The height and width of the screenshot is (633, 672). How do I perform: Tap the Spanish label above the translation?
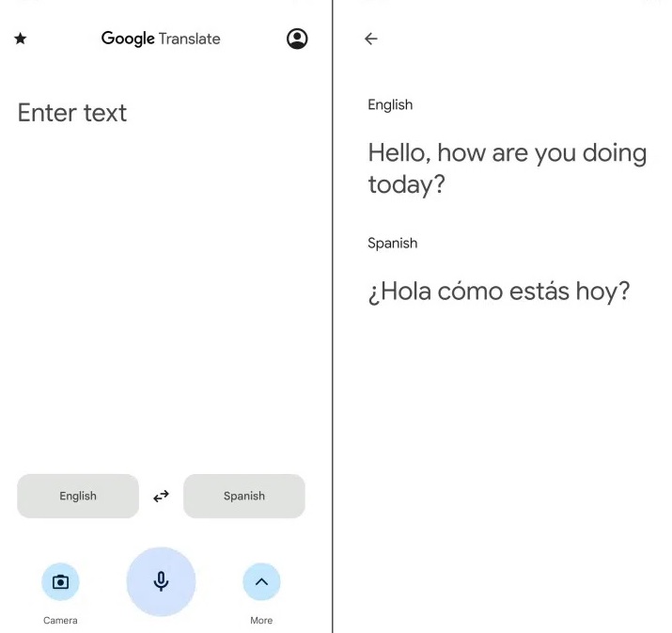tap(392, 243)
